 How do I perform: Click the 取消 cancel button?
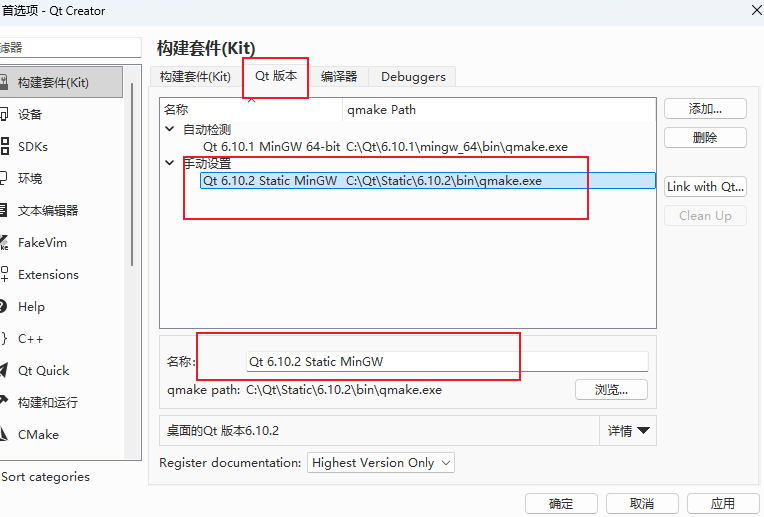coord(642,503)
